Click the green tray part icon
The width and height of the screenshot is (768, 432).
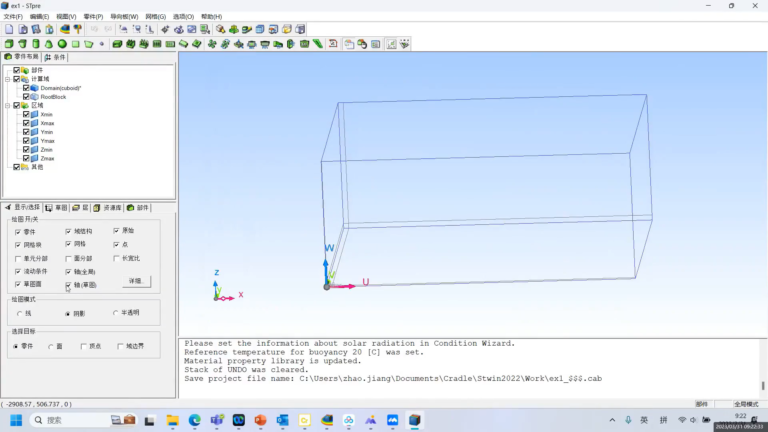click(265, 44)
